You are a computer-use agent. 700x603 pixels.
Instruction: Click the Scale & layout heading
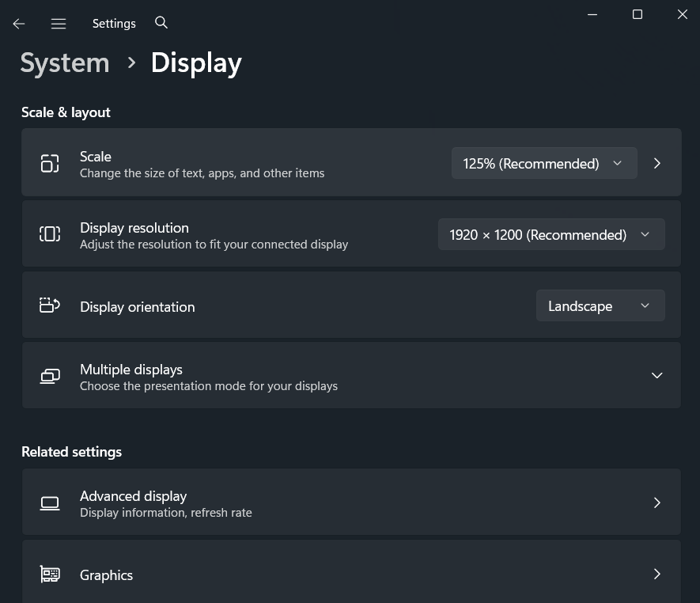click(x=66, y=112)
